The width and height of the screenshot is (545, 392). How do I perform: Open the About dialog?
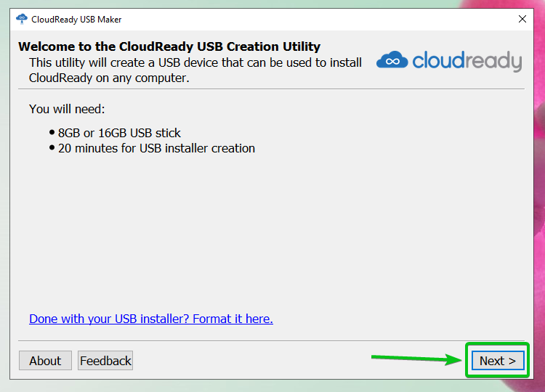[45, 361]
